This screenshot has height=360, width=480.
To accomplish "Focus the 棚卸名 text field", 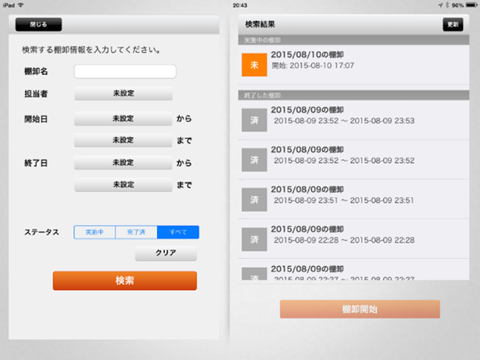I will coord(125,71).
